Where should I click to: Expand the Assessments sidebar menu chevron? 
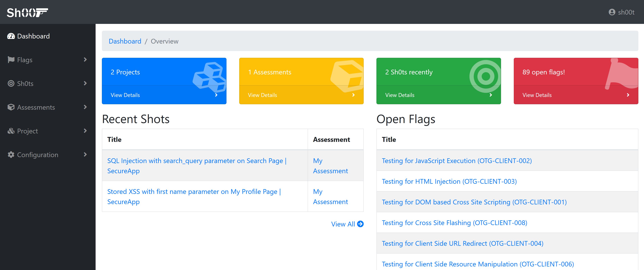85,107
